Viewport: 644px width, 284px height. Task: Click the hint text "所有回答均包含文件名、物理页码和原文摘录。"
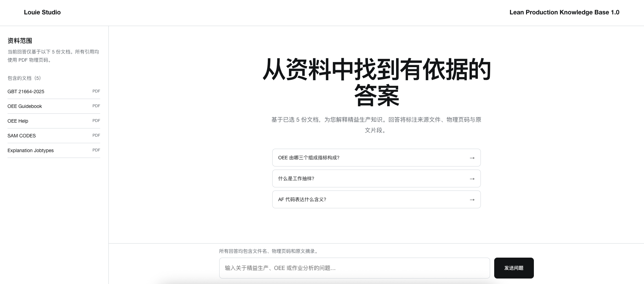[269, 251]
